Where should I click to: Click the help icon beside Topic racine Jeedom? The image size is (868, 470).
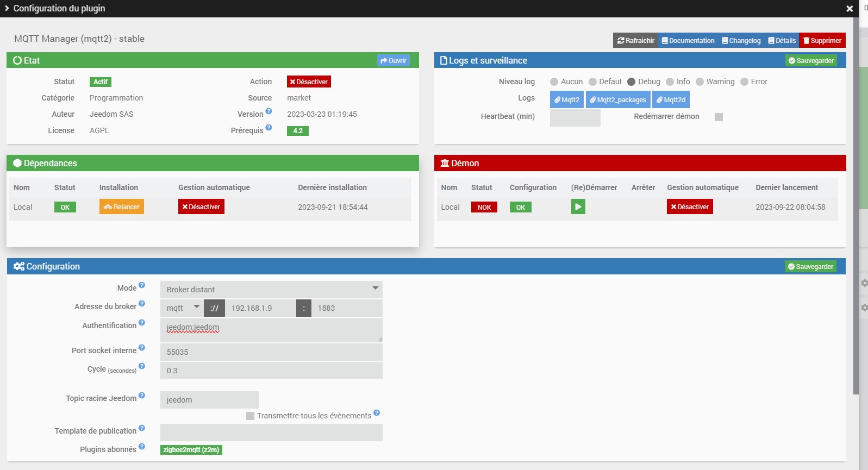(x=142, y=396)
